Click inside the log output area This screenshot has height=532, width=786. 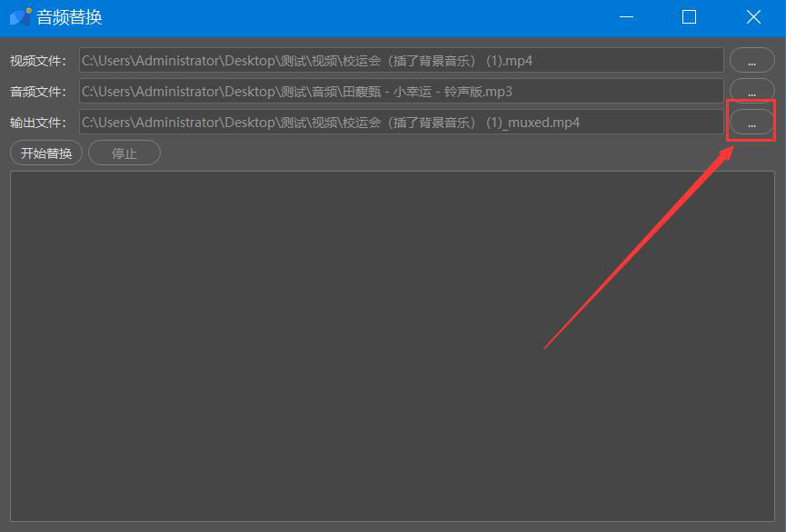coord(393,346)
